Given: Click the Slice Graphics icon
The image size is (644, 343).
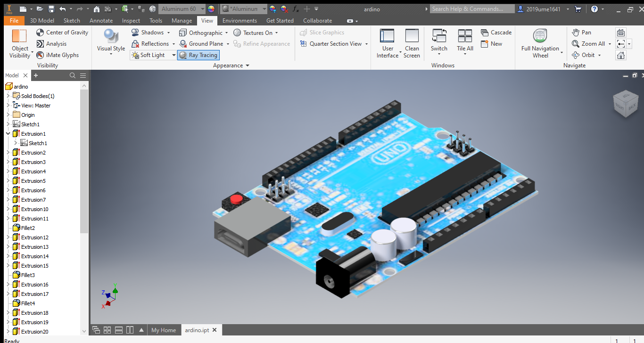Looking at the screenshot, I should click(x=303, y=33).
